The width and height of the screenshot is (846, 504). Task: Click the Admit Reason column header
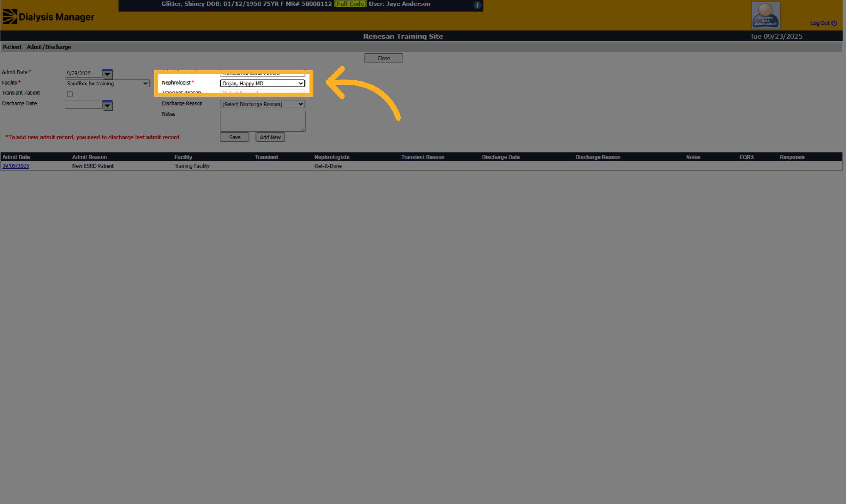[90, 157]
